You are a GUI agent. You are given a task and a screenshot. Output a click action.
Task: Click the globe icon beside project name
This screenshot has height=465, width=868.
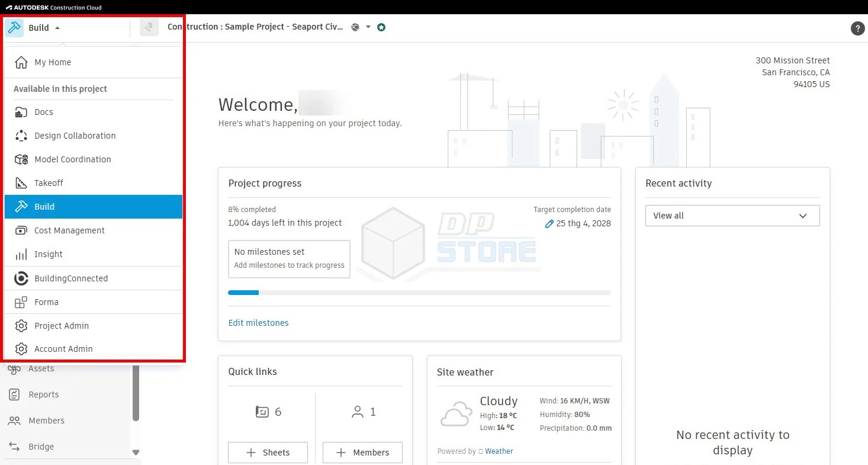point(355,27)
